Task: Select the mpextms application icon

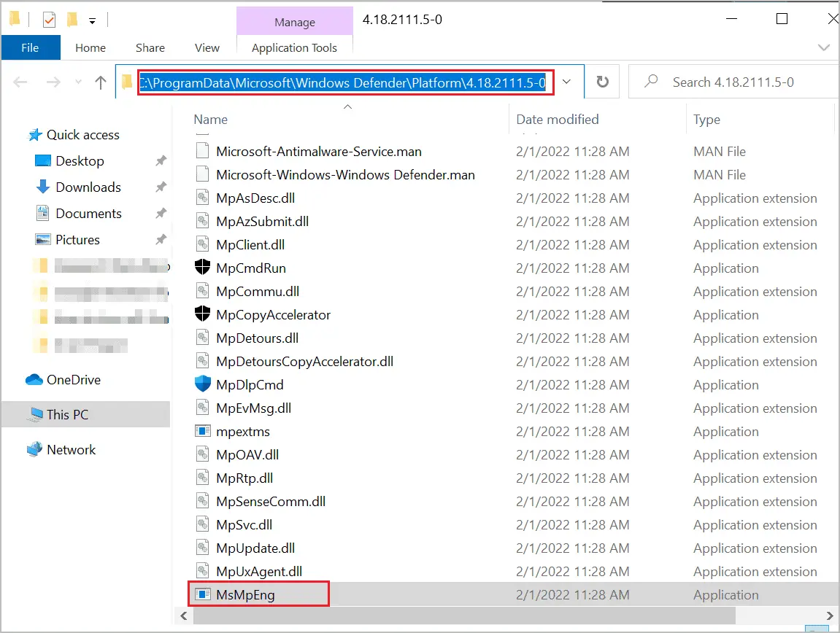Action: [x=202, y=431]
